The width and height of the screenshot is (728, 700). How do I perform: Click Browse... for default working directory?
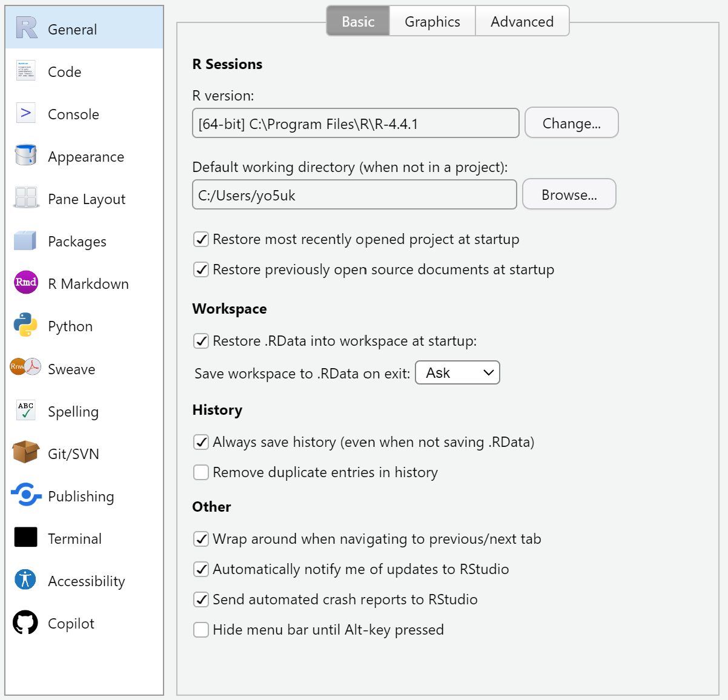[569, 194]
